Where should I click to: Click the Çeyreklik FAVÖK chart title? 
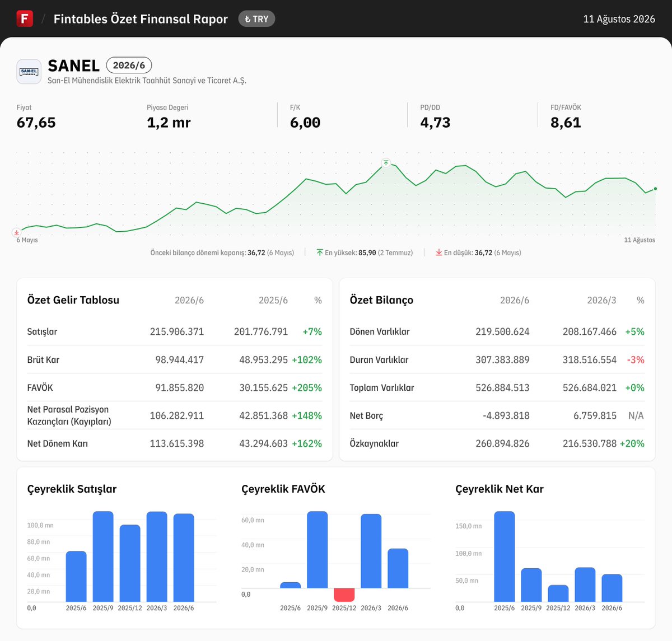[x=283, y=489]
